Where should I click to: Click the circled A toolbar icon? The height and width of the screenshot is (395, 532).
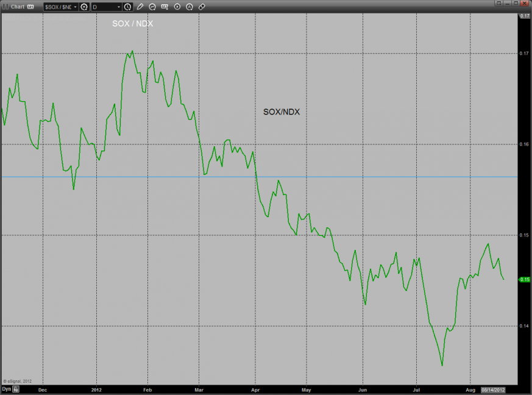190,7
